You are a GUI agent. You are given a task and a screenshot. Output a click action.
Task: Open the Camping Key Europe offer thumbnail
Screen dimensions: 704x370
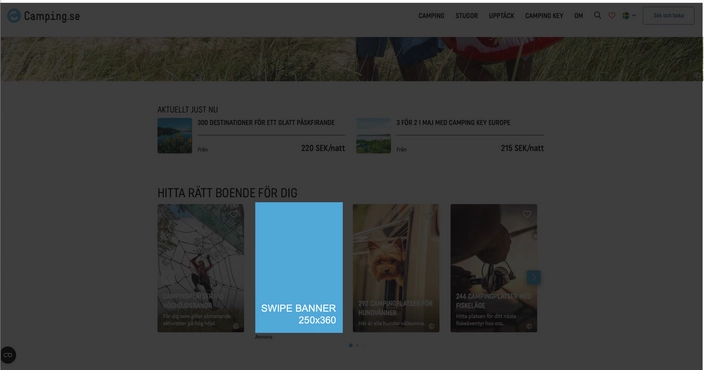(x=374, y=136)
